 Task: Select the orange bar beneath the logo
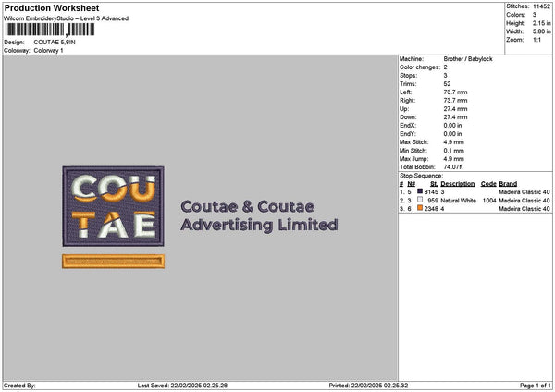pos(113,262)
